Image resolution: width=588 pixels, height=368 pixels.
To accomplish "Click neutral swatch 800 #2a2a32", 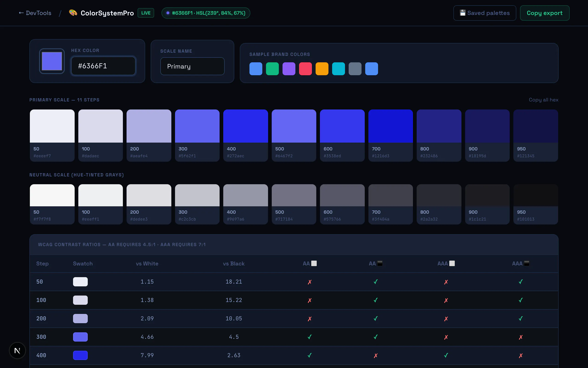I will (x=439, y=204).
